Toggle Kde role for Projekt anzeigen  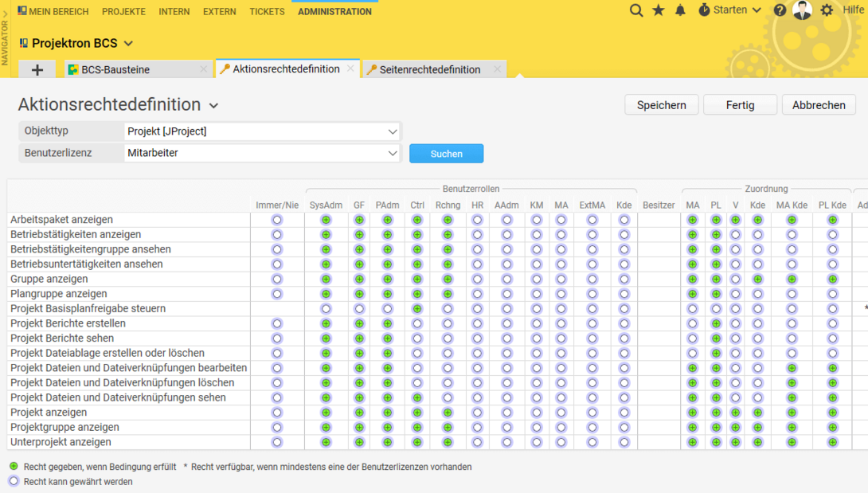click(624, 413)
